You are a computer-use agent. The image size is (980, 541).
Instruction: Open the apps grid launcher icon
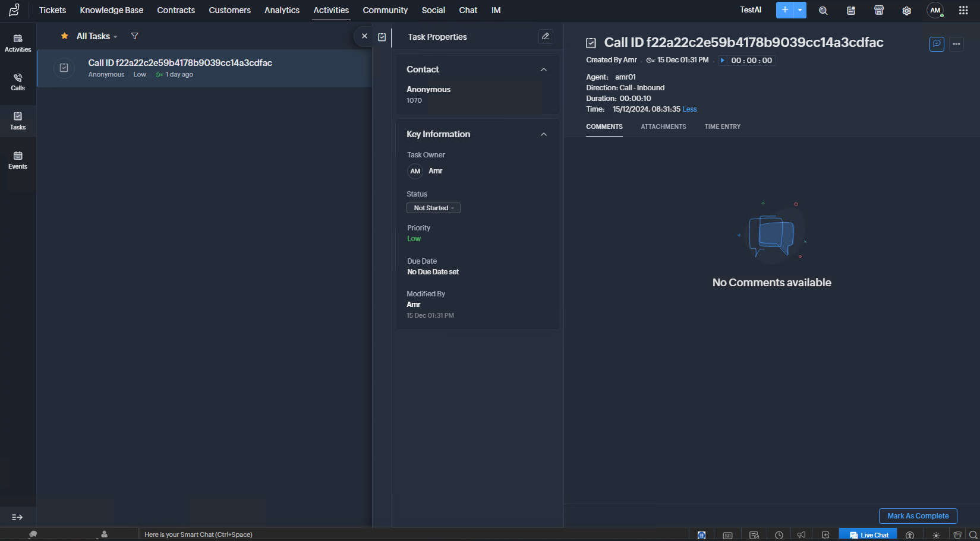tap(963, 11)
